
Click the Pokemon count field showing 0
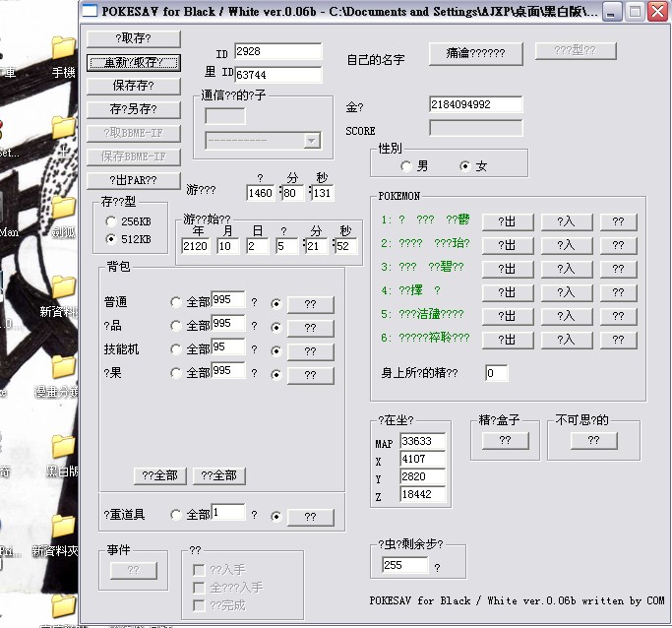[x=497, y=373]
